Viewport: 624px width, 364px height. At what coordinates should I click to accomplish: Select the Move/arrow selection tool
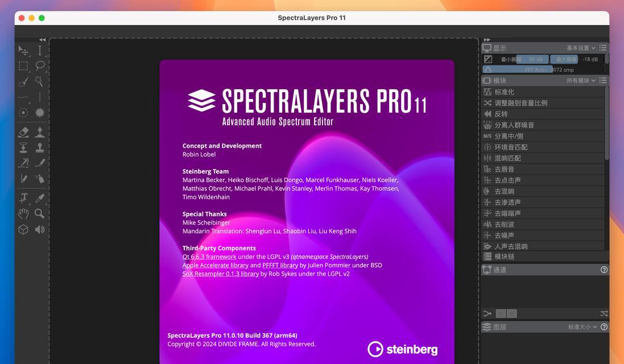point(23,51)
